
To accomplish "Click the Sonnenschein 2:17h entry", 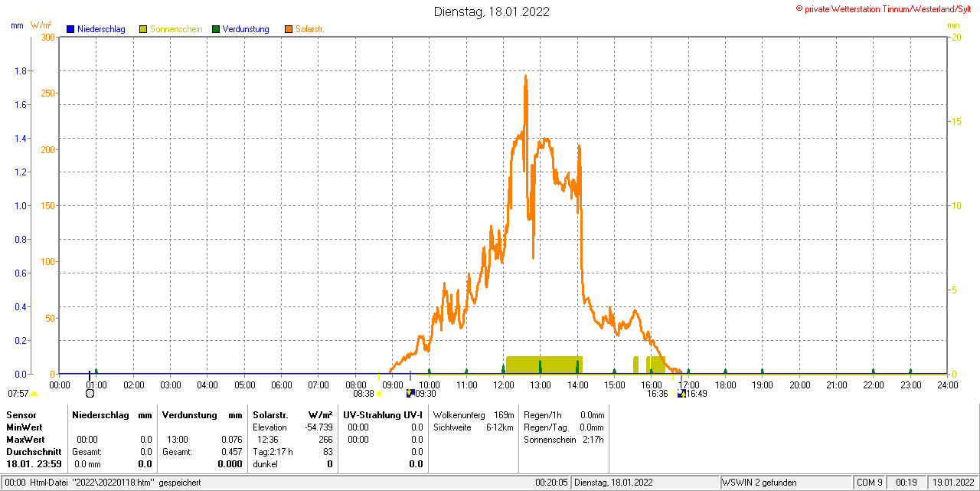I will pyautogui.click(x=564, y=440).
